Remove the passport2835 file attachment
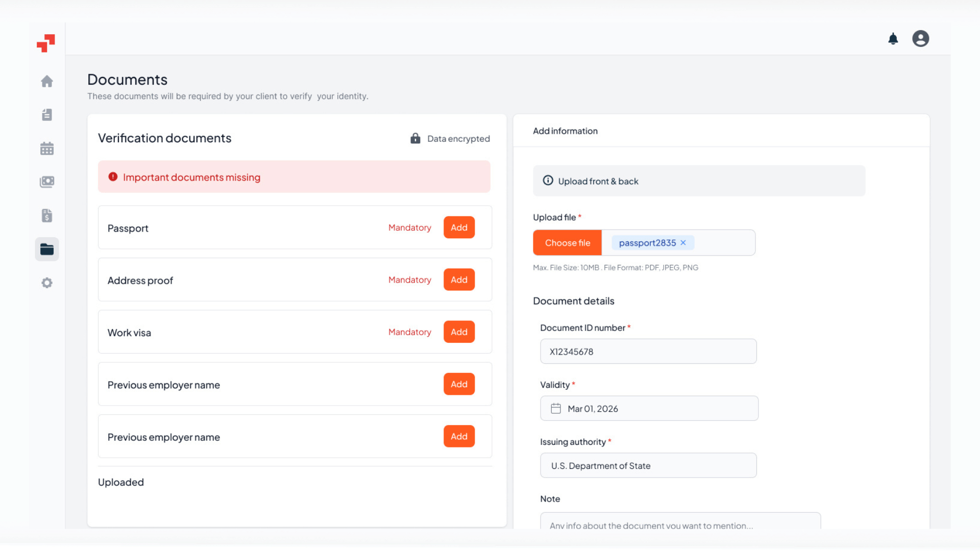The height and width of the screenshot is (551, 980). point(683,242)
